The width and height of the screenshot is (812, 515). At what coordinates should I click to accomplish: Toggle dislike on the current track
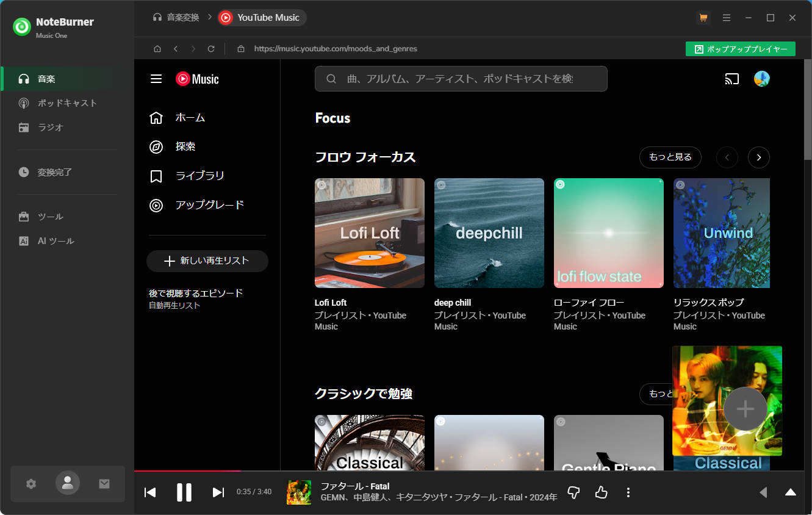point(573,492)
